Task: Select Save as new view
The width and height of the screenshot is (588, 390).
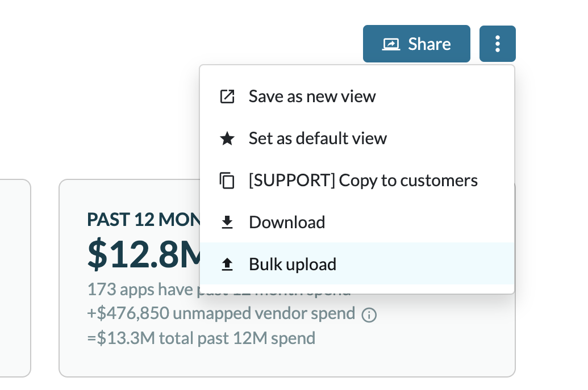Action: 312,96
